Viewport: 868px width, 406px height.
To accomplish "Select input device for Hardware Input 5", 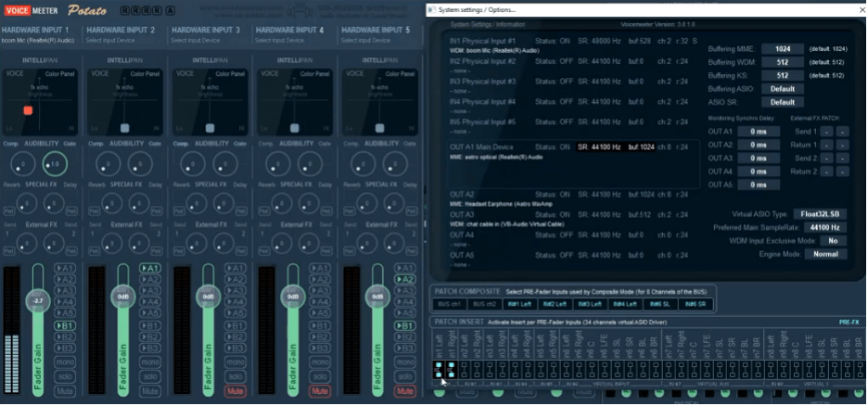I will [x=366, y=41].
